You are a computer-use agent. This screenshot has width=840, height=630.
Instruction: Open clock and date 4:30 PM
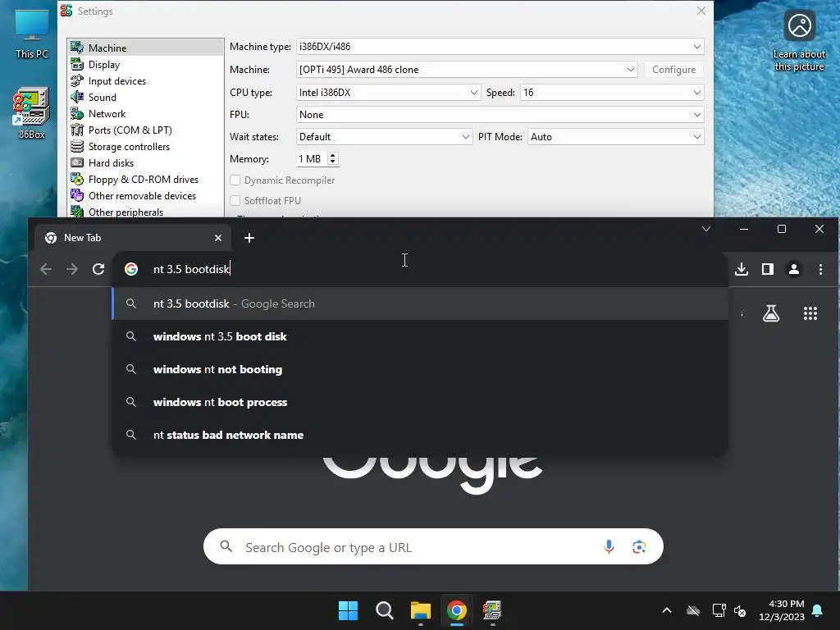(x=782, y=610)
